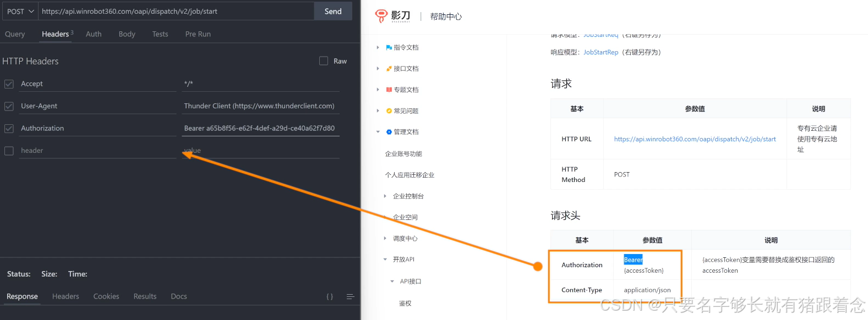Collapse the 开放API tree item
Image resolution: width=868 pixels, height=320 pixels.
[x=385, y=260]
